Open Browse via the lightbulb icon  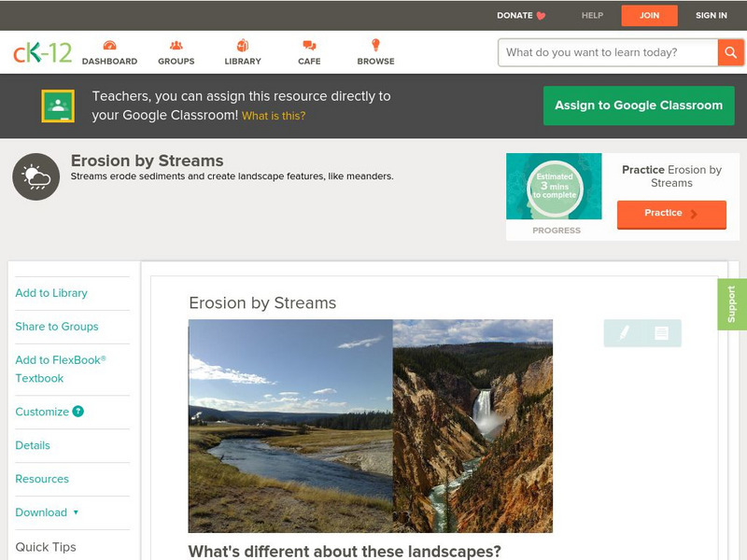pyautogui.click(x=375, y=44)
